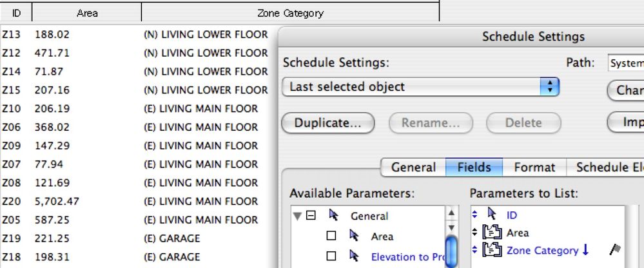The width and height of the screenshot is (644, 268).
Task: Switch to the General tab
Action: [x=413, y=167]
